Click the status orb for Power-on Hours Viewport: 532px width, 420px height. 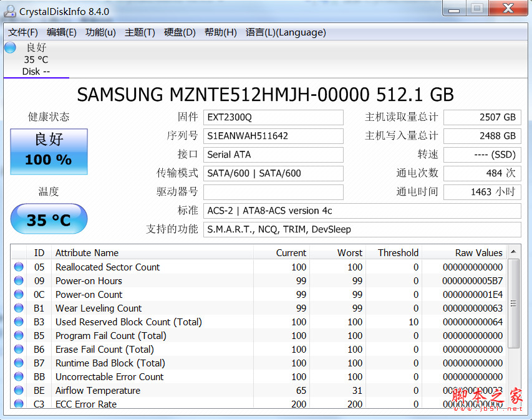19,280
